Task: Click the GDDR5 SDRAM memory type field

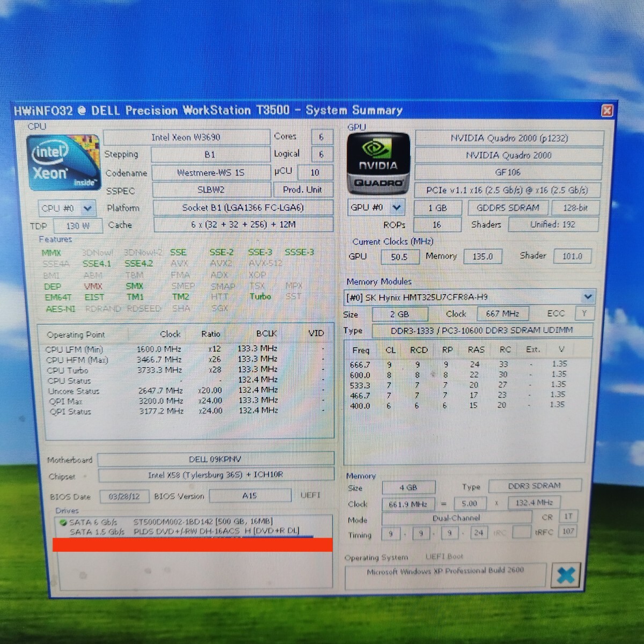Action: pos(508,208)
